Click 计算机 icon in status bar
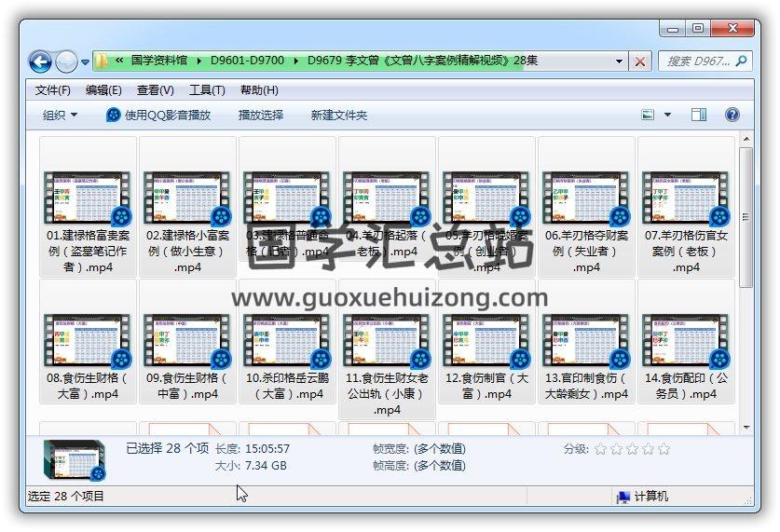780x532 pixels. pyautogui.click(x=623, y=497)
